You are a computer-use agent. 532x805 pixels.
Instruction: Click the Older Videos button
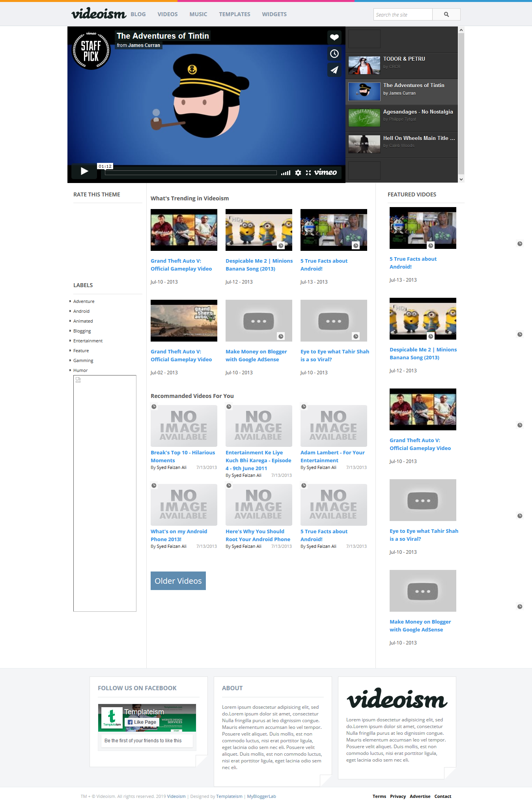pyautogui.click(x=178, y=581)
